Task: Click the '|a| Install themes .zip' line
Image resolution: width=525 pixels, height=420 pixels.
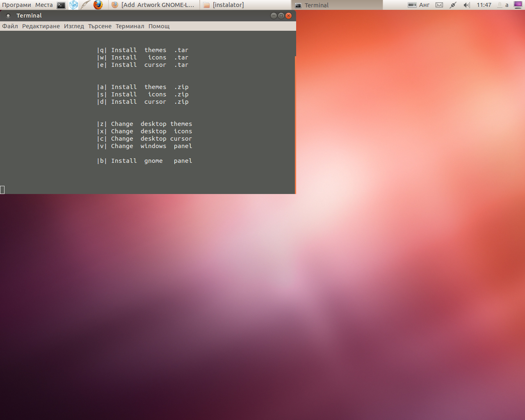Action: pyautogui.click(x=143, y=87)
